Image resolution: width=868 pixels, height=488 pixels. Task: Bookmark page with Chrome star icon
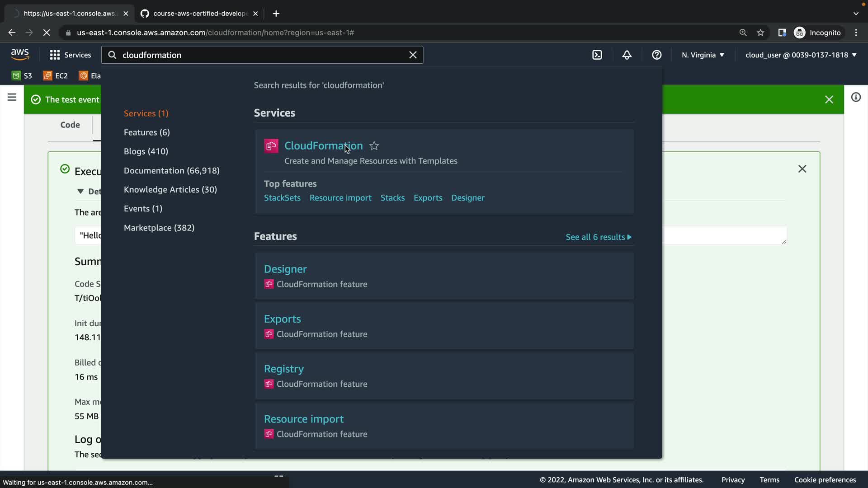pyautogui.click(x=760, y=33)
